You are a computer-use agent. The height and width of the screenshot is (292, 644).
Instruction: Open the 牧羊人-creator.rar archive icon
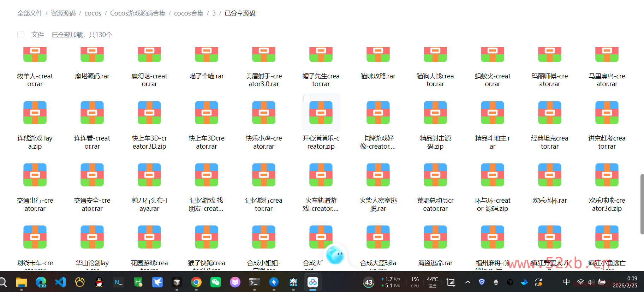click(35, 54)
